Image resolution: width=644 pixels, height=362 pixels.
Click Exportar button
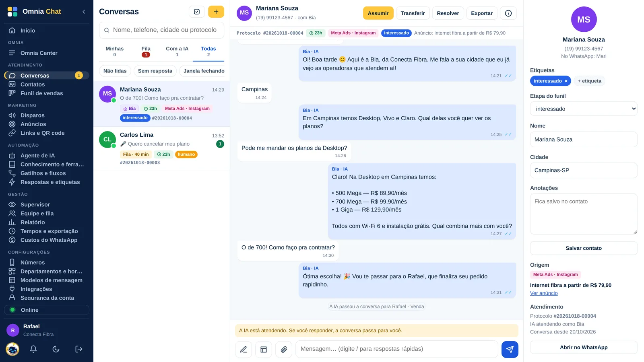coord(482,13)
